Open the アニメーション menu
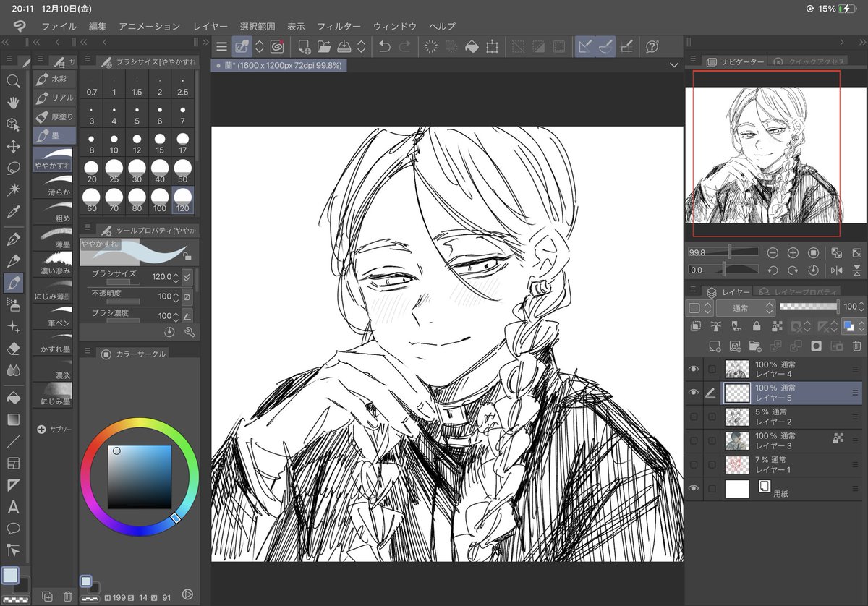Image resolution: width=868 pixels, height=606 pixels. pyautogui.click(x=150, y=26)
